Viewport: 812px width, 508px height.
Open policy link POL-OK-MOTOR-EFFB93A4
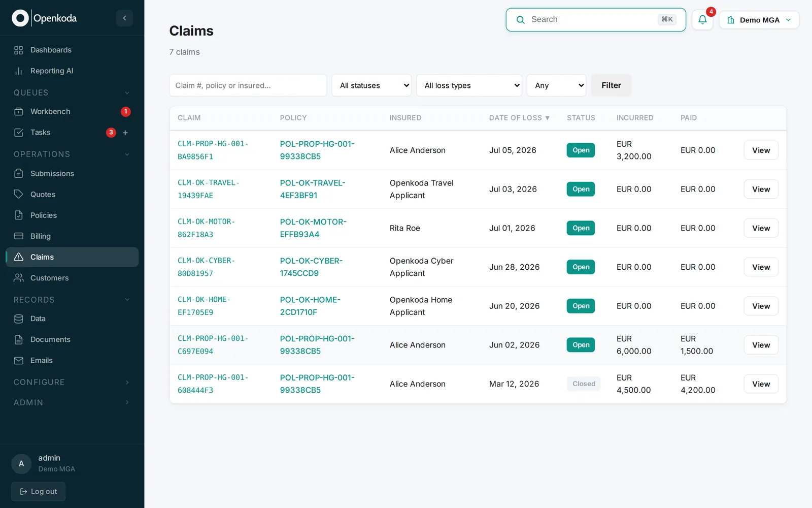pos(313,228)
